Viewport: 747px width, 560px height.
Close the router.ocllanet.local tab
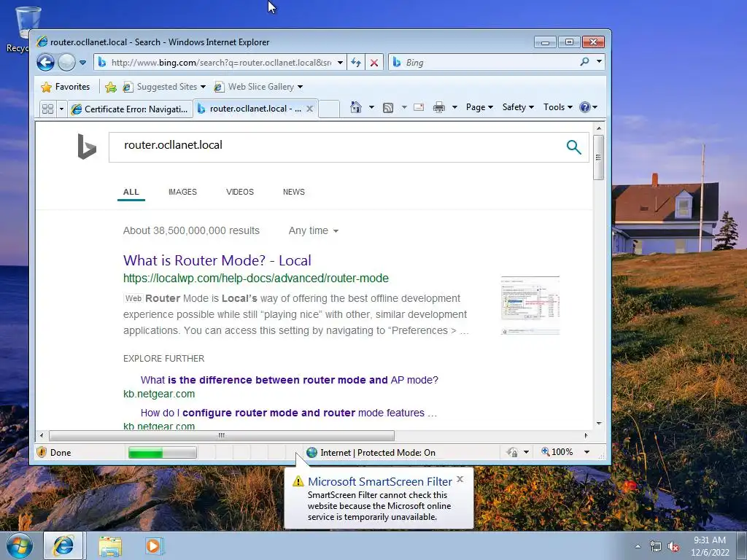pos(309,109)
